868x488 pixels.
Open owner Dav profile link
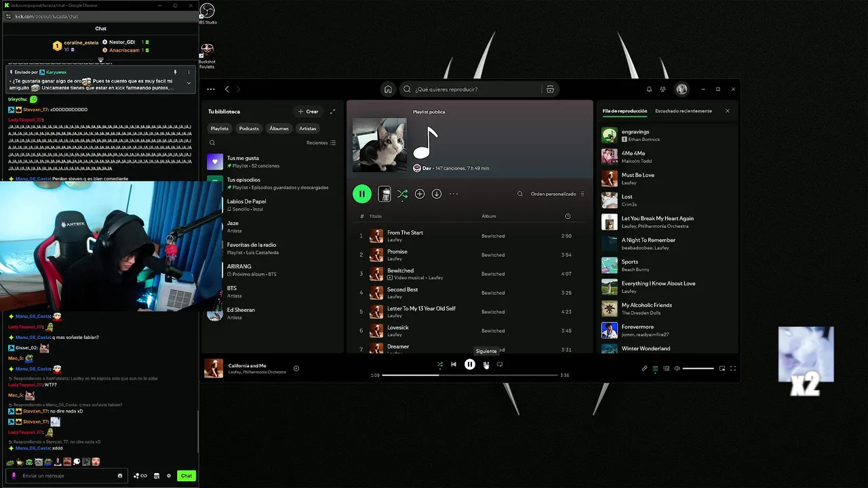[x=427, y=168]
